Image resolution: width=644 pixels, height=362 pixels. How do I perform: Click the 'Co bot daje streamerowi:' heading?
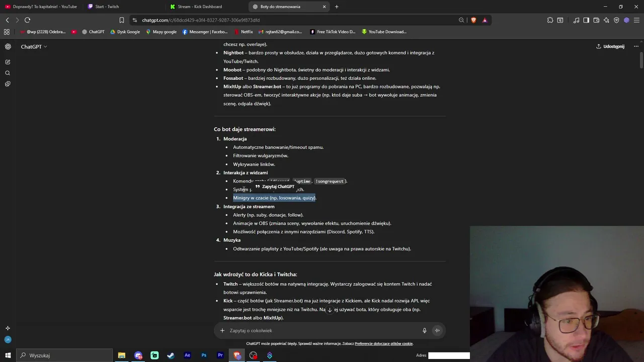[245, 129]
